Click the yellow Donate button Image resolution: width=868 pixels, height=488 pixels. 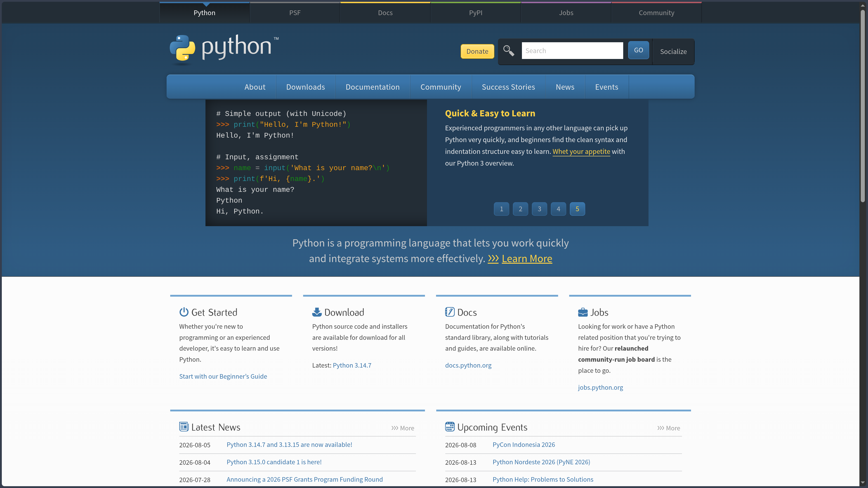click(x=477, y=51)
